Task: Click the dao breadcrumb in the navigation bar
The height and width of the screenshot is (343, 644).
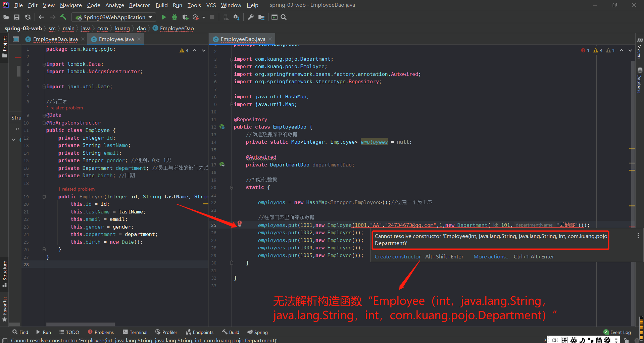Action: [x=141, y=29]
